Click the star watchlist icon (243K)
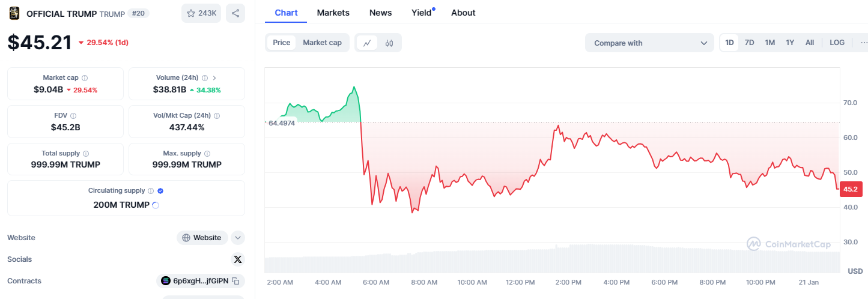868x299 pixels. click(x=201, y=13)
